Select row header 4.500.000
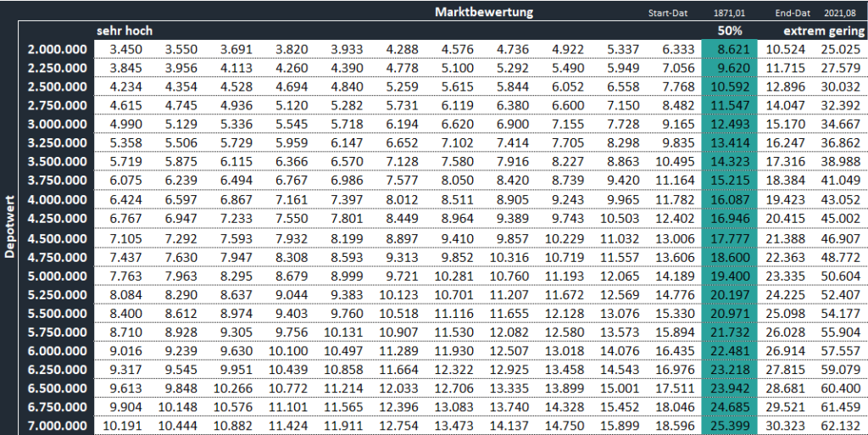The height and width of the screenshot is (435, 868). coord(58,238)
